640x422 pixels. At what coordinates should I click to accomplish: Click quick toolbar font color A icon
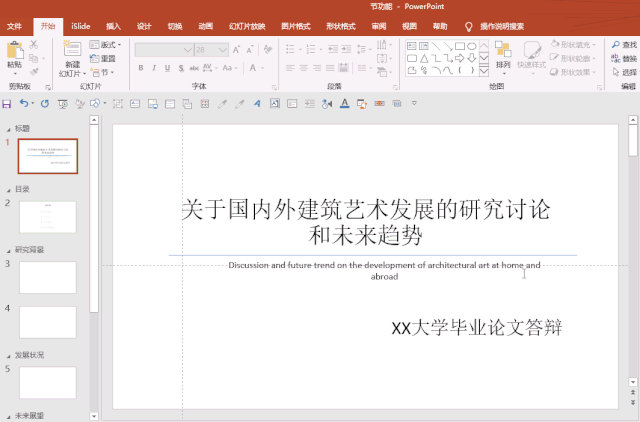(x=344, y=104)
